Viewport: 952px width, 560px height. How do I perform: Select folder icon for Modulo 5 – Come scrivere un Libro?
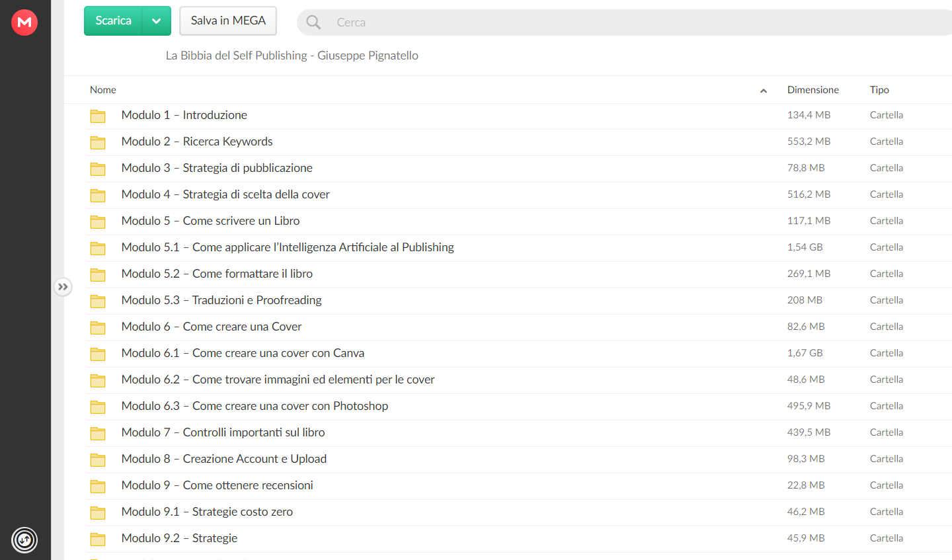click(98, 222)
